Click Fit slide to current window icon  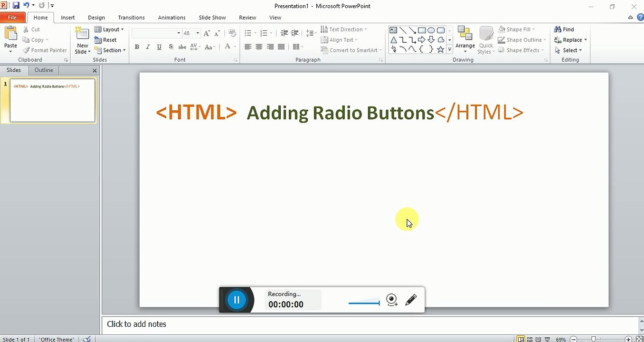pyautogui.click(x=640, y=339)
